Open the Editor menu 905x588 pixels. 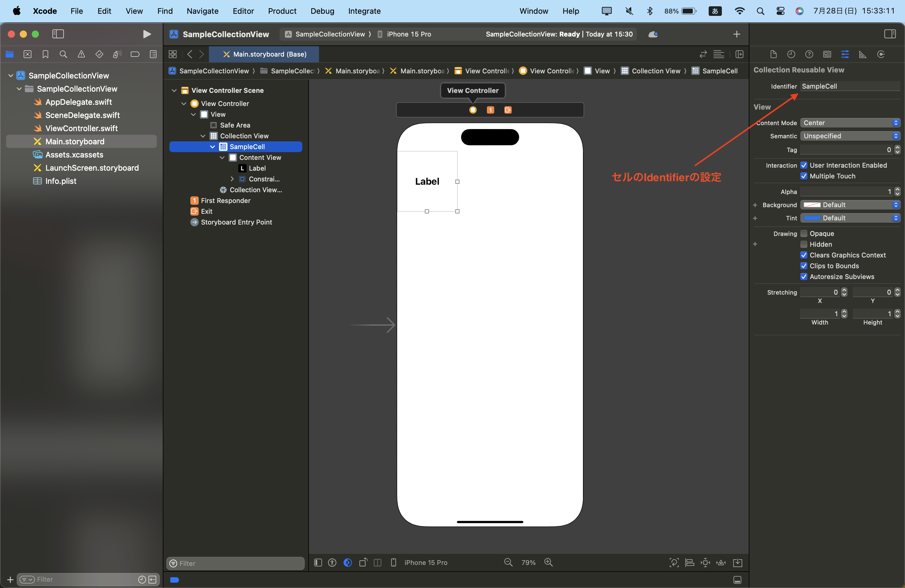pyautogui.click(x=243, y=11)
